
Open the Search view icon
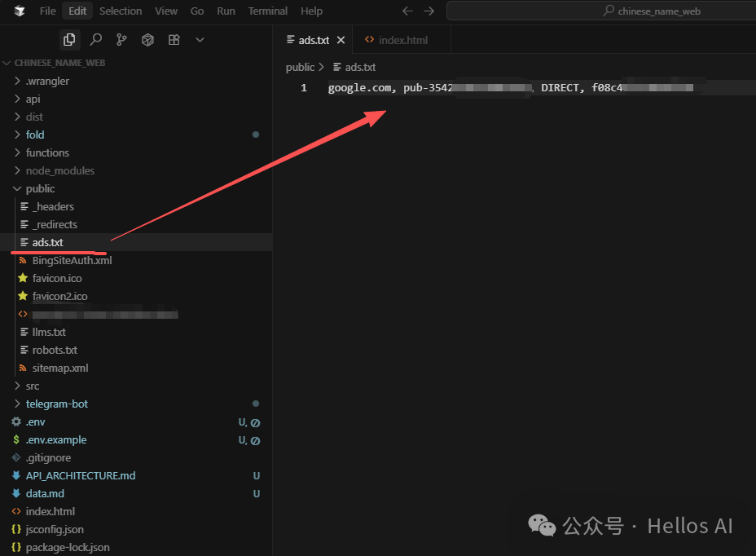(95, 40)
